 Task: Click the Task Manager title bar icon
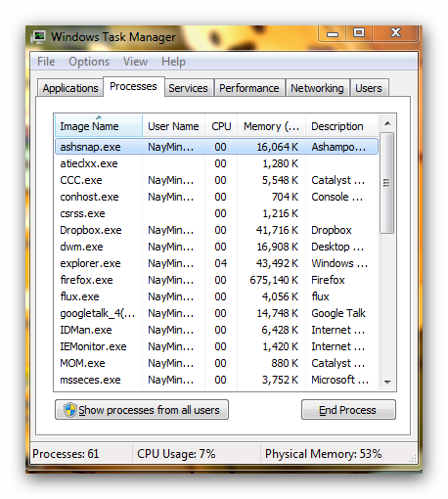tap(38, 37)
